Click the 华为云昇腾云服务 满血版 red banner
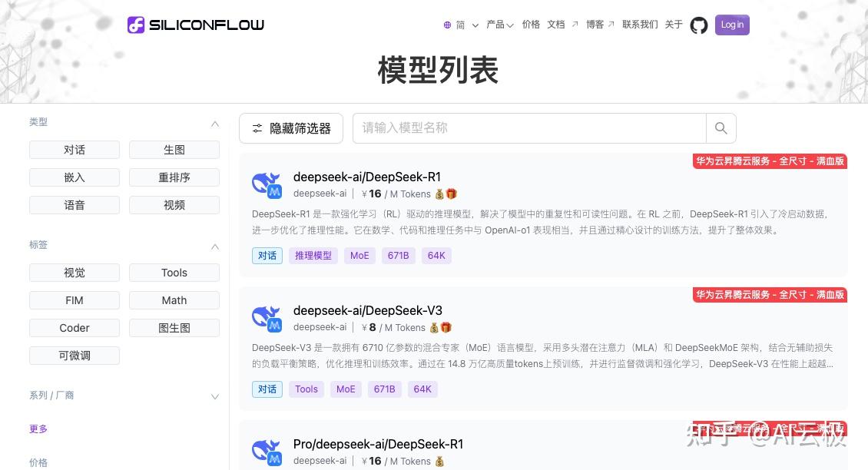 [x=770, y=161]
